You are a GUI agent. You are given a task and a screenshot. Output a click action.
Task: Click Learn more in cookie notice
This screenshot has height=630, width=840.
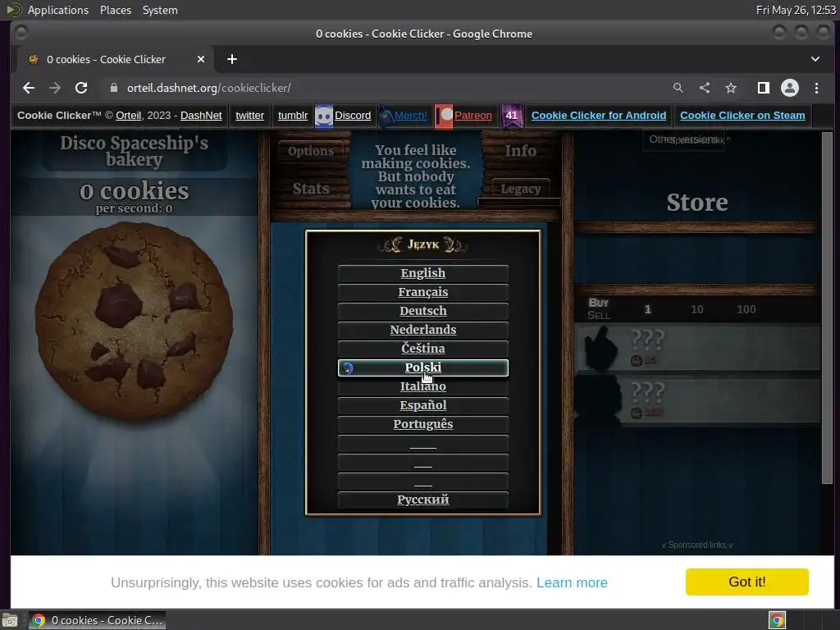(x=572, y=582)
